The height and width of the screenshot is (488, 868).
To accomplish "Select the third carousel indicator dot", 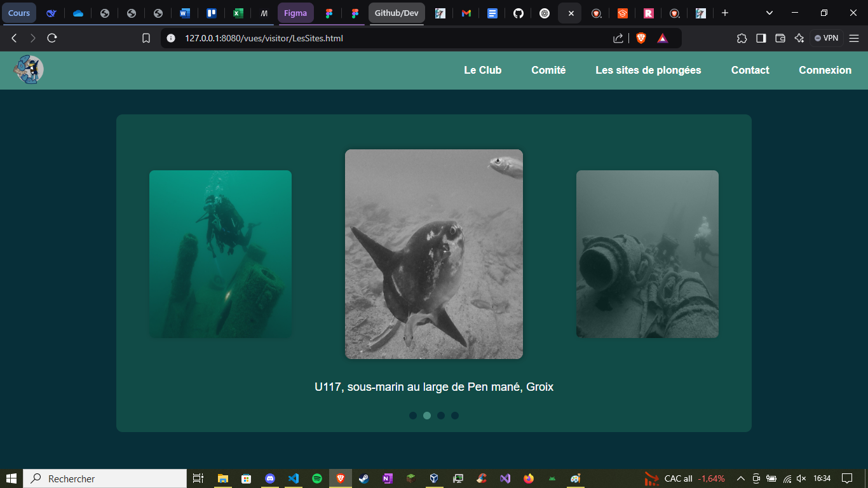I will coord(441,416).
